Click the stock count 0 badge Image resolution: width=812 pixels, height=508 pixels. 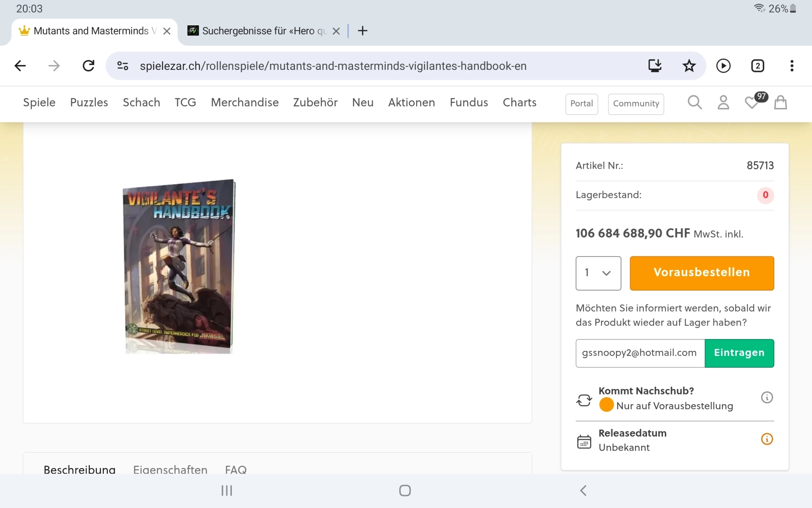[x=766, y=195]
